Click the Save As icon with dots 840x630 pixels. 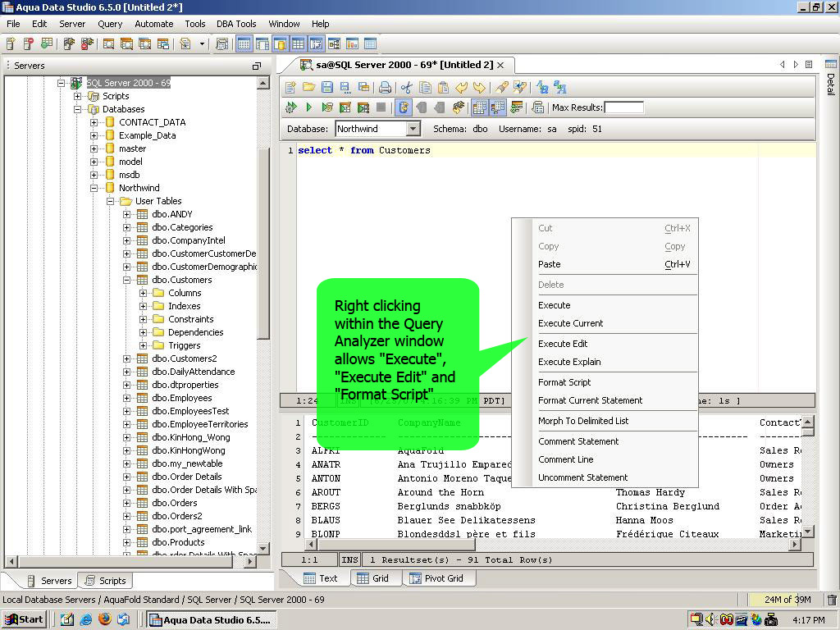coord(345,87)
